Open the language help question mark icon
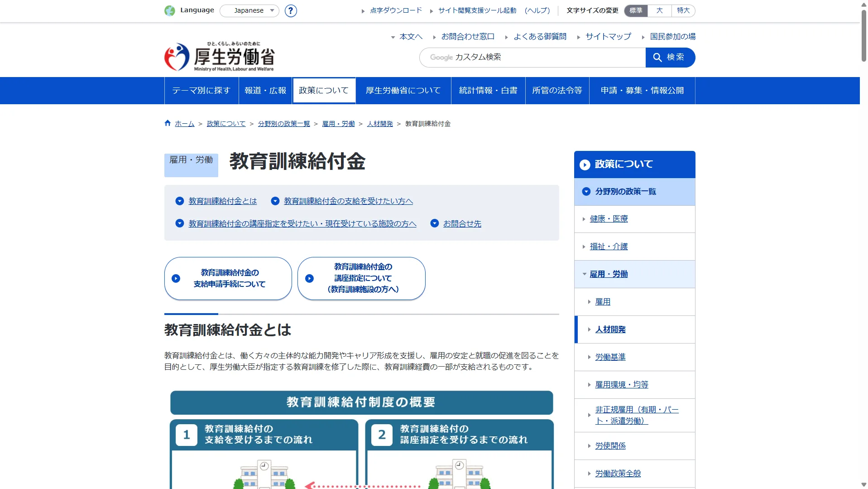The image size is (868, 489). point(291,10)
